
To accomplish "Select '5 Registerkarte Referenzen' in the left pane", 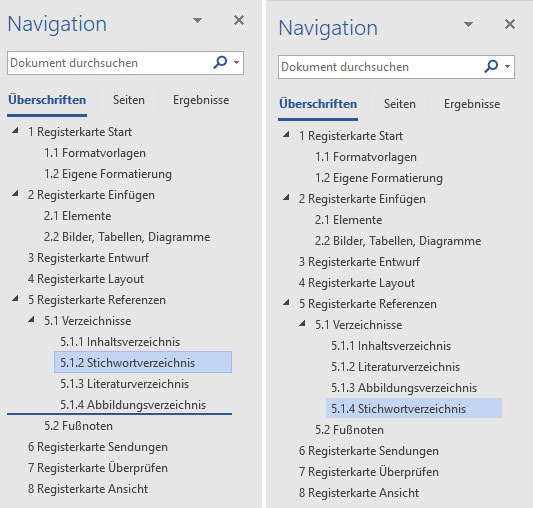I will tap(97, 300).
